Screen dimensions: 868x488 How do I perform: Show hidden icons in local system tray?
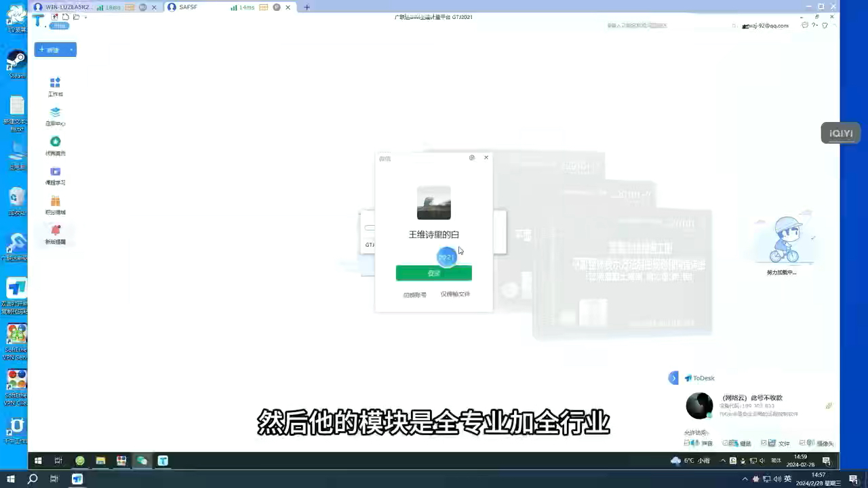745,479
